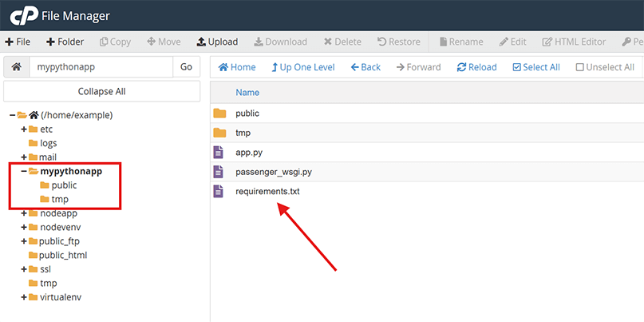Click the Rename toolbar button
644x322 pixels.
coord(461,42)
